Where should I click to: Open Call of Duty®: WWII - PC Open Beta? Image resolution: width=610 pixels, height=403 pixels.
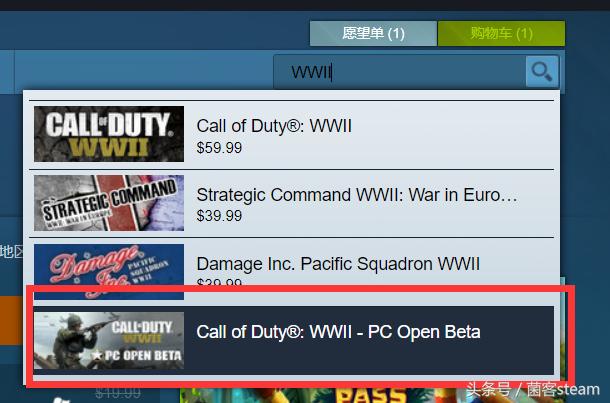[338, 332]
